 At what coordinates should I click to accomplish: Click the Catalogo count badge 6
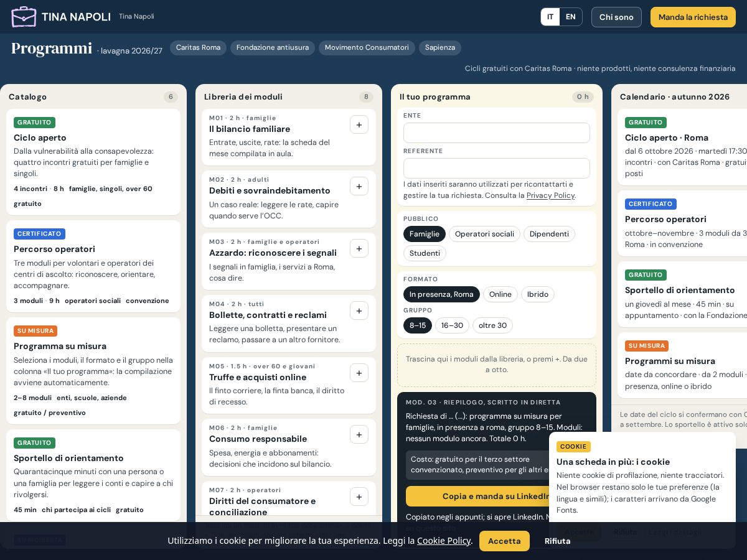tap(171, 97)
